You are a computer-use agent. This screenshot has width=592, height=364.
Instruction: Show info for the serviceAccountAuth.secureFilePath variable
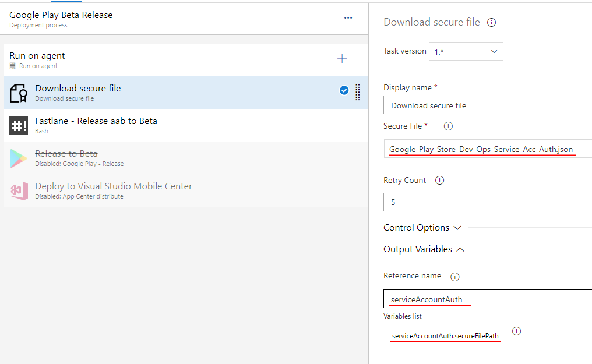click(516, 331)
